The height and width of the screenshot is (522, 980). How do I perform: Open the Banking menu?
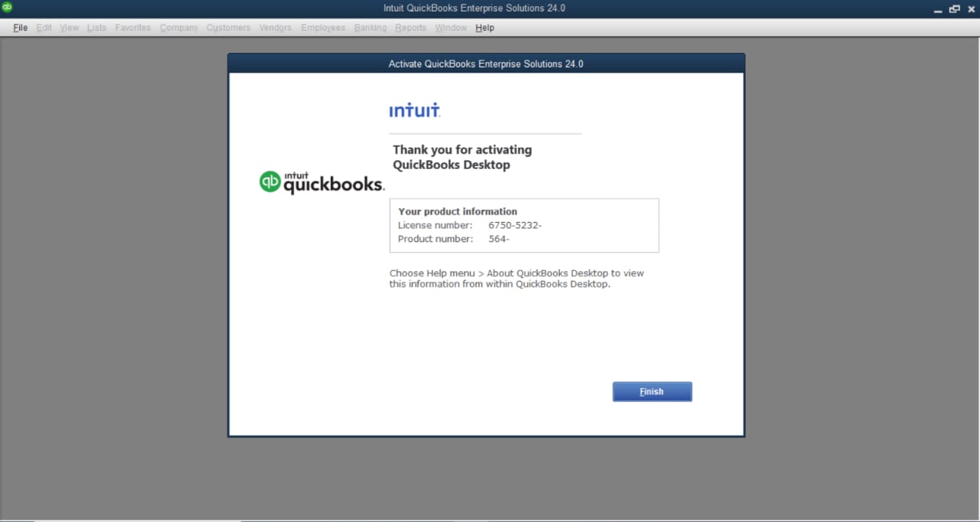(371, 28)
